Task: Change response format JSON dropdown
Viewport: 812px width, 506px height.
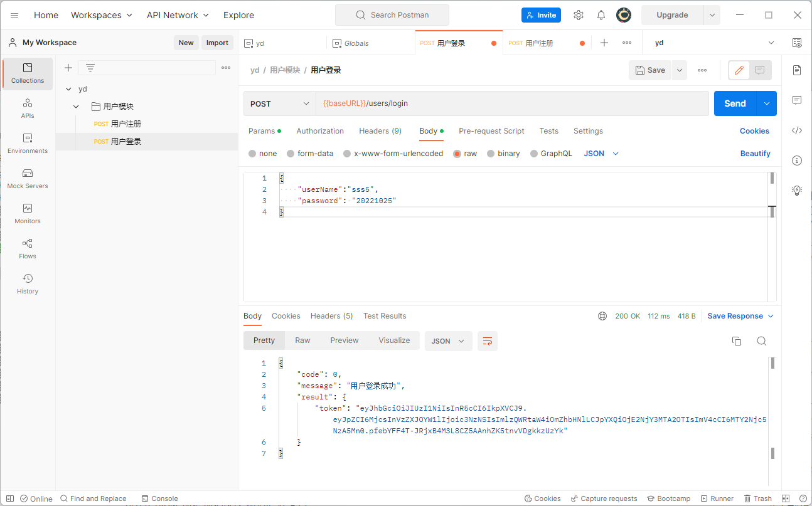Action: tap(449, 341)
